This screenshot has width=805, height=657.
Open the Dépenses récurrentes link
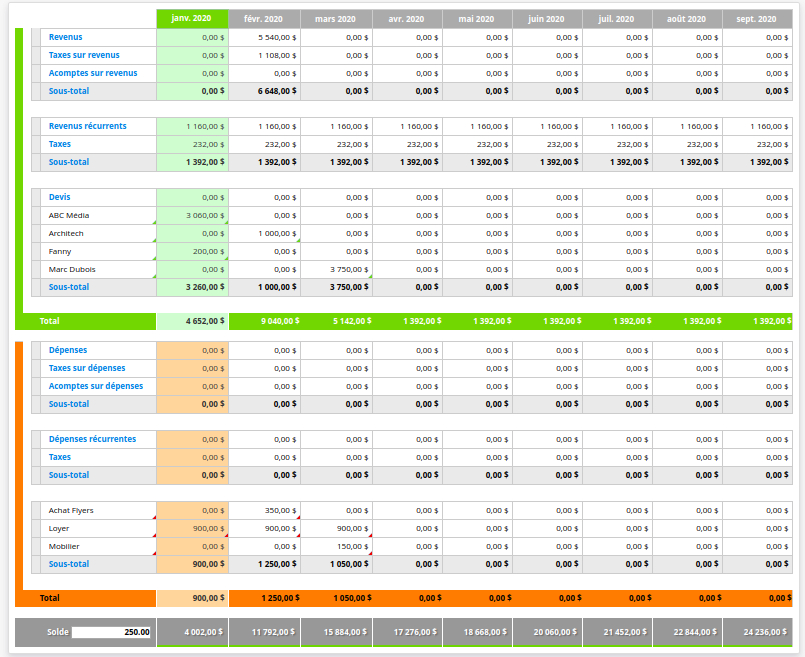(x=92, y=439)
